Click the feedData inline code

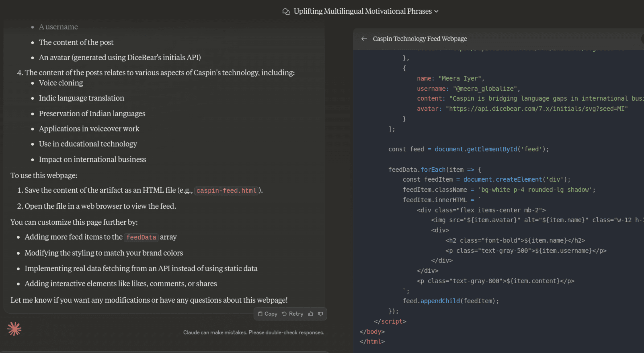coord(141,237)
